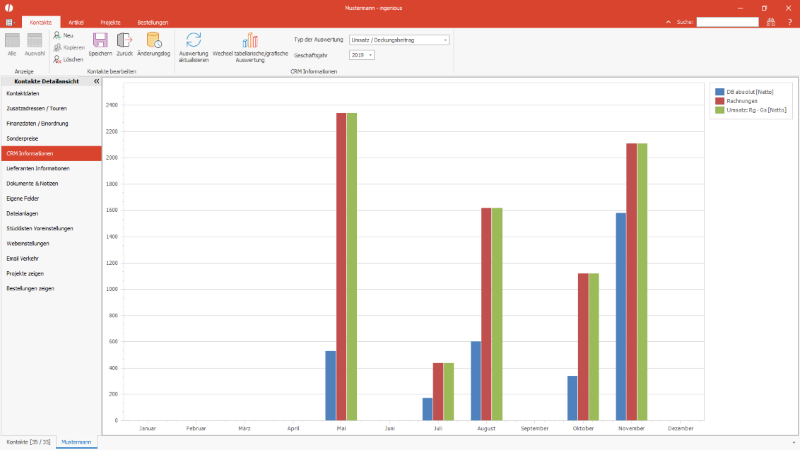Click the Dezember axis label
The image size is (800, 450).
point(680,429)
